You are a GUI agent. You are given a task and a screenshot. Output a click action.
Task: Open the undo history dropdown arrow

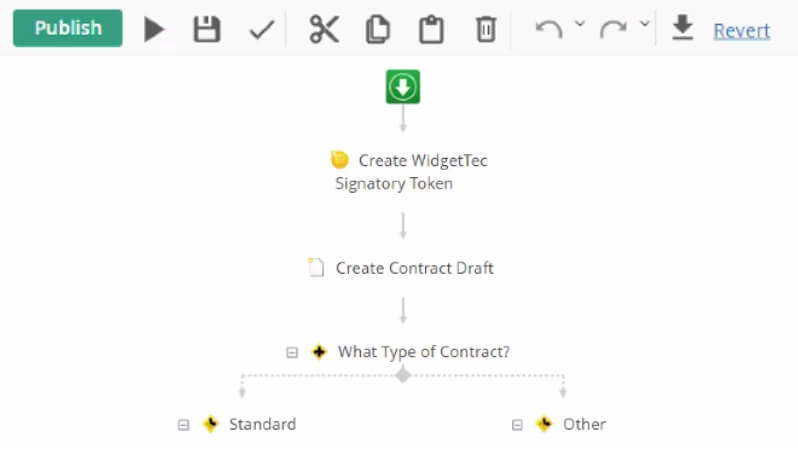click(x=580, y=23)
